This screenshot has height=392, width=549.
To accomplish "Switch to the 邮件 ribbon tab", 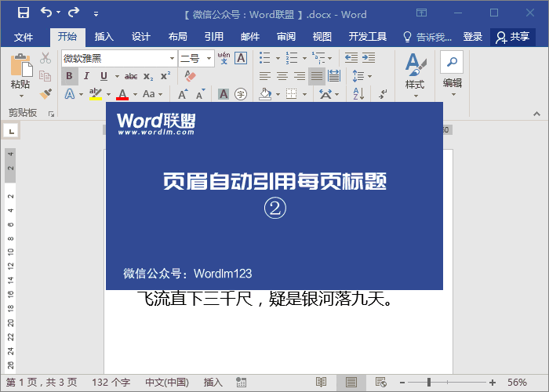I will (x=250, y=36).
